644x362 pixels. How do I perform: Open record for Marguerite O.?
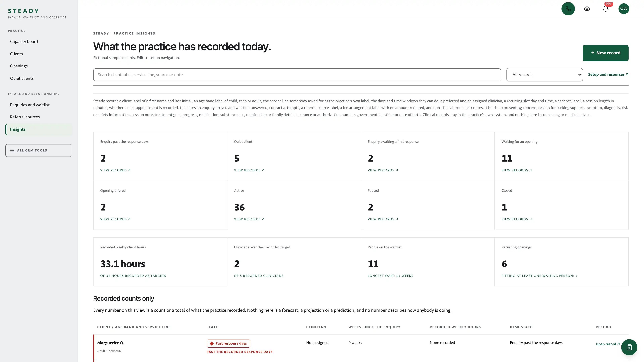(x=607, y=344)
